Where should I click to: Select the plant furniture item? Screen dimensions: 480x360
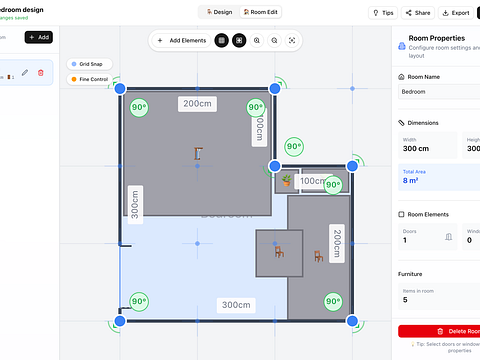click(x=286, y=180)
